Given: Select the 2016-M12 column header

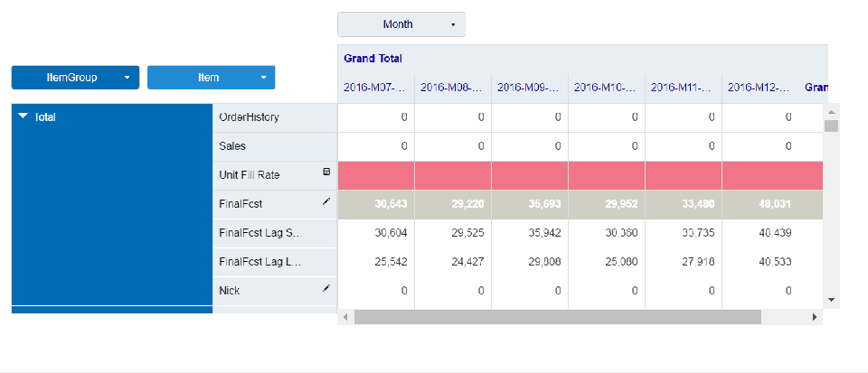Looking at the screenshot, I should point(759,88).
